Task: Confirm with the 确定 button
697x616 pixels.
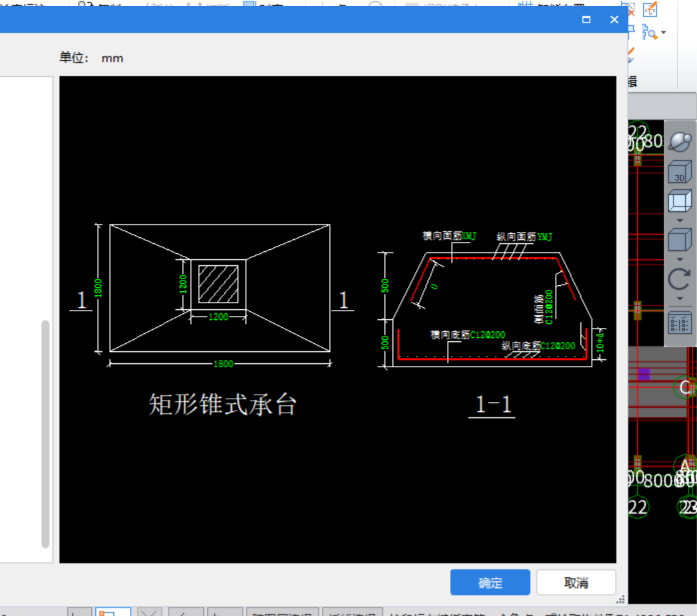Action: (490, 582)
